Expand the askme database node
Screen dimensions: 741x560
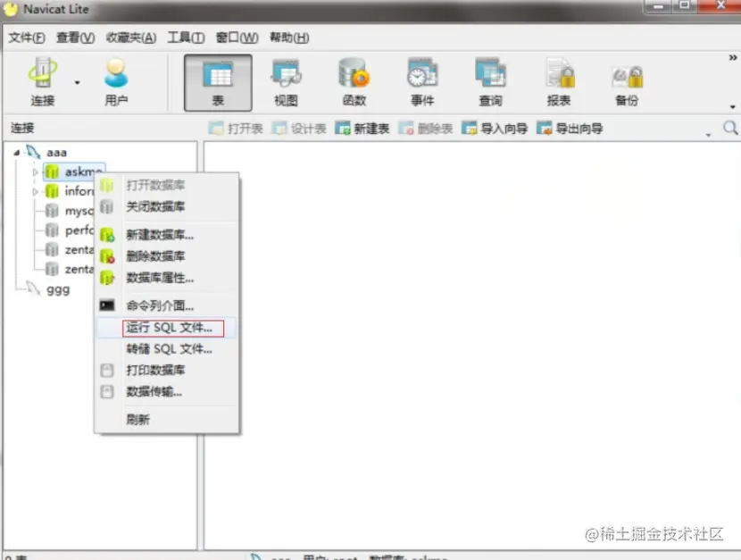pyautogui.click(x=35, y=172)
